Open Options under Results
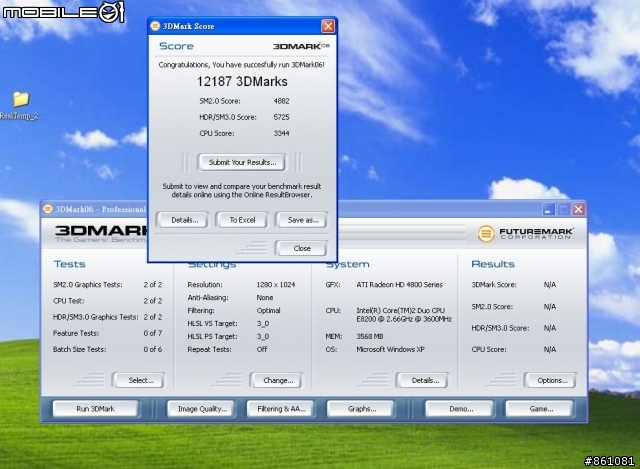This screenshot has width=640, height=469. (552, 380)
